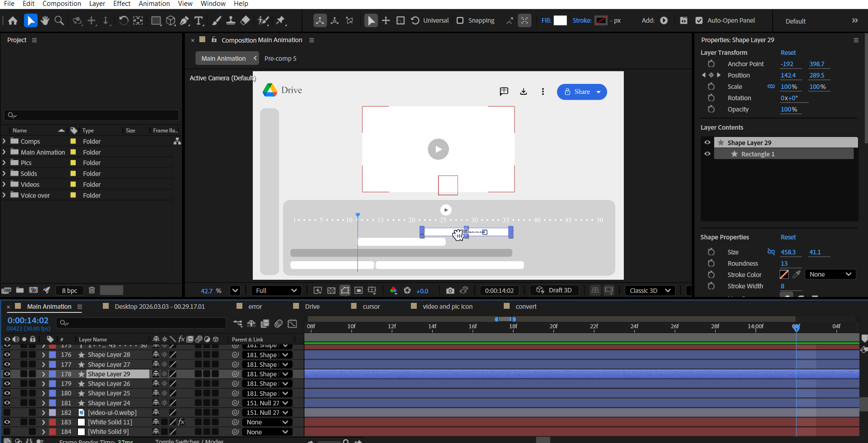Click the Pre-comp 5 breadcrumb
Image resolution: width=868 pixels, height=443 pixels.
click(280, 58)
